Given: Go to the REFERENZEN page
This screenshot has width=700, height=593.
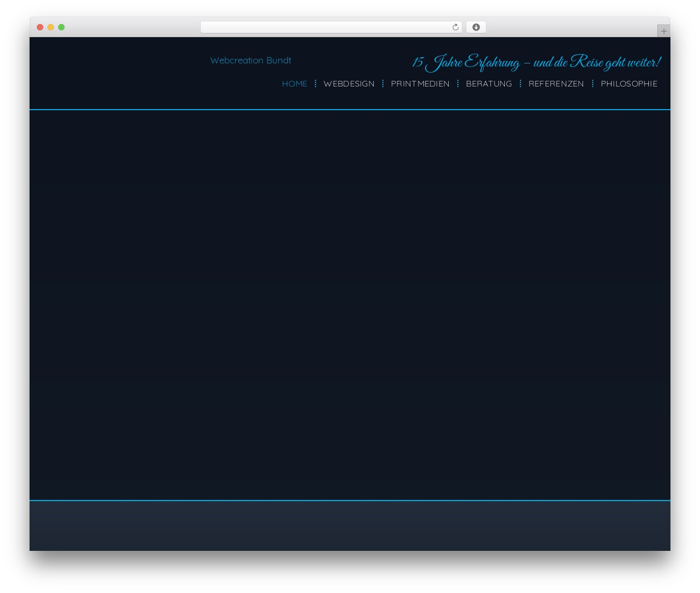Looking at the screenshot, I should pos(556,84).
